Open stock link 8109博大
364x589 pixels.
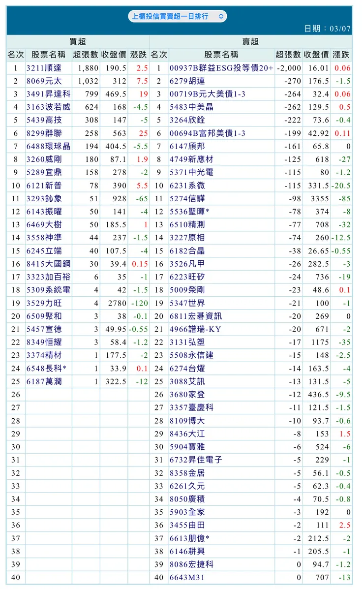click(x=187, y=421)
